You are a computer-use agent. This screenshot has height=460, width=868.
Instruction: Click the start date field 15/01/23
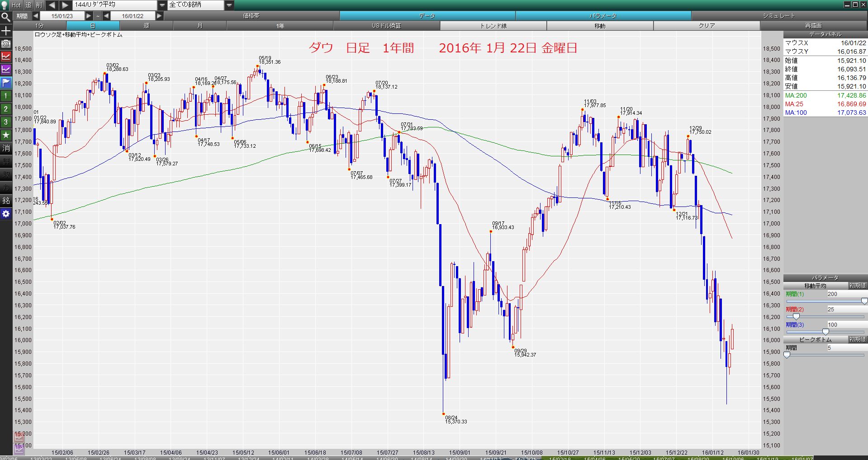(62, 16)
